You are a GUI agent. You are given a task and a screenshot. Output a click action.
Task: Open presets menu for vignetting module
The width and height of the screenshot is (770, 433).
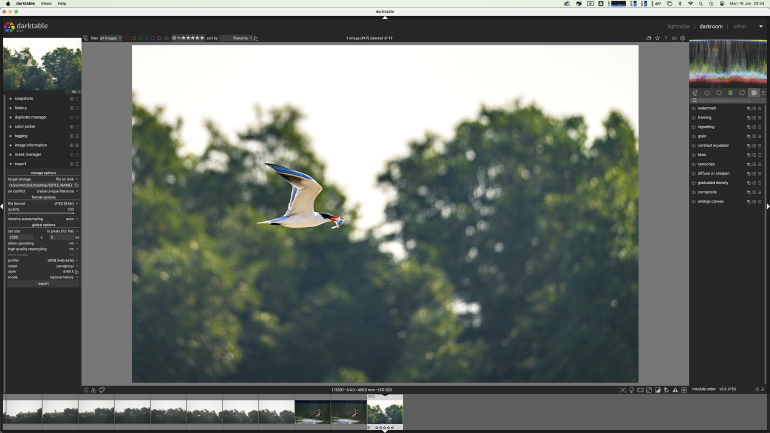coord(760,127)
